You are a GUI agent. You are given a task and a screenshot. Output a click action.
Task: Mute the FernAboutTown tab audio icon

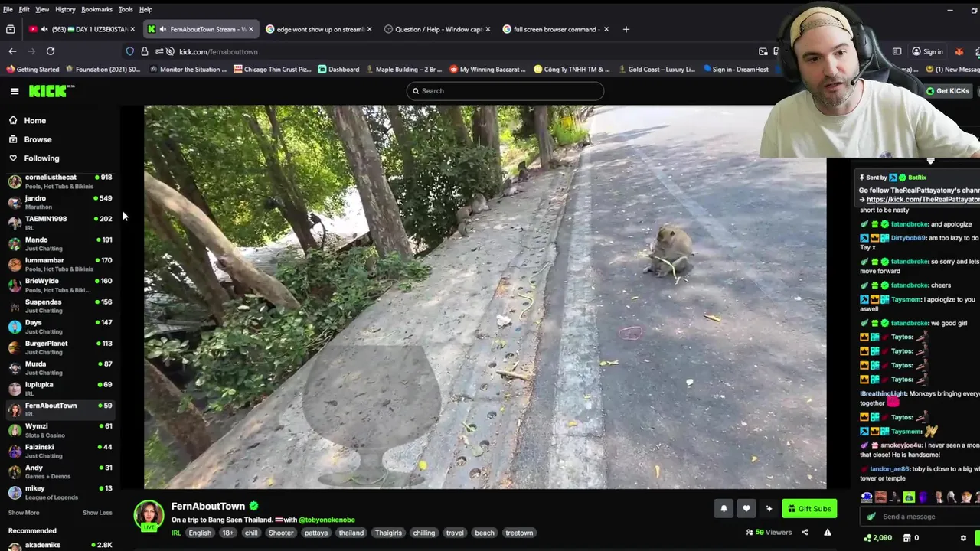[x=162, y=29]
